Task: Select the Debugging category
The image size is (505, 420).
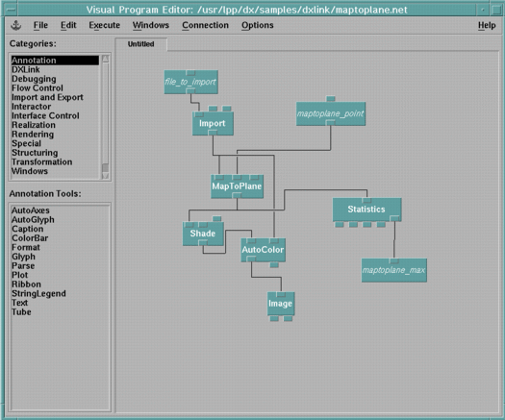Action: click(x=55, y=79)
